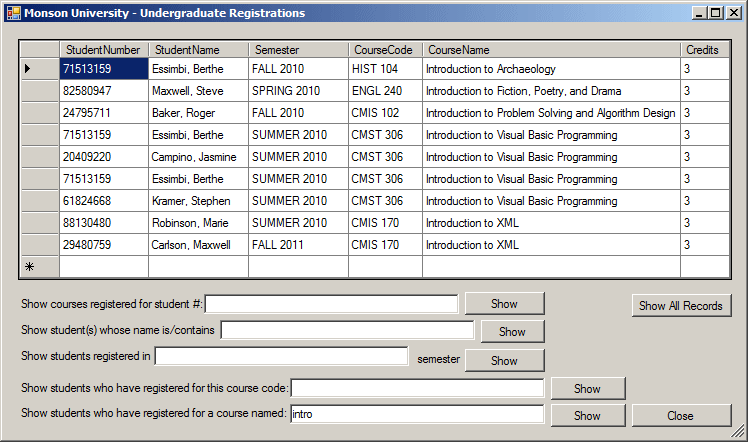Click Show for course named search

588,416
